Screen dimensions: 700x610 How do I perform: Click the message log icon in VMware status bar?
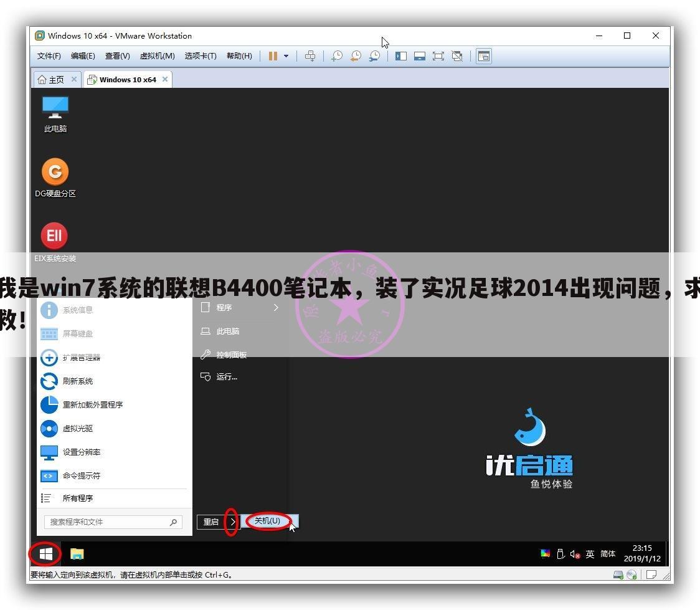651,574
